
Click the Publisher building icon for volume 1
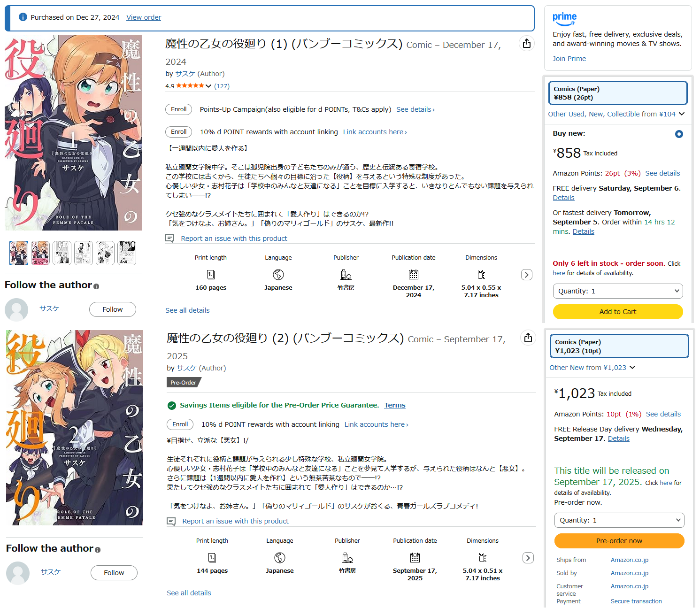(346, 275)
